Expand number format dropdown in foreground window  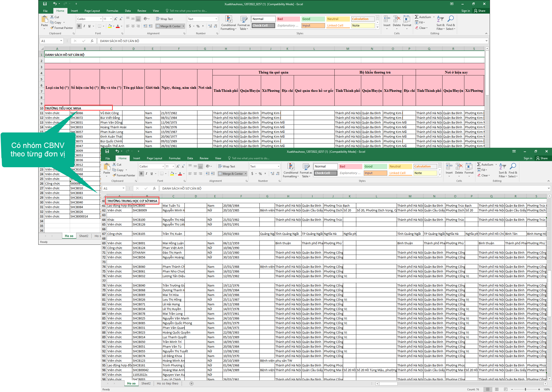point(278,167)
